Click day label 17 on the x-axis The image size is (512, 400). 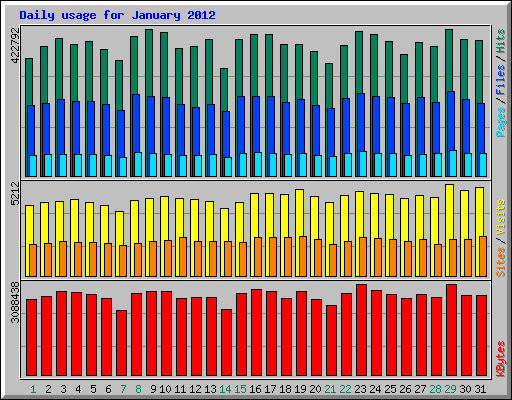(270, 389)
